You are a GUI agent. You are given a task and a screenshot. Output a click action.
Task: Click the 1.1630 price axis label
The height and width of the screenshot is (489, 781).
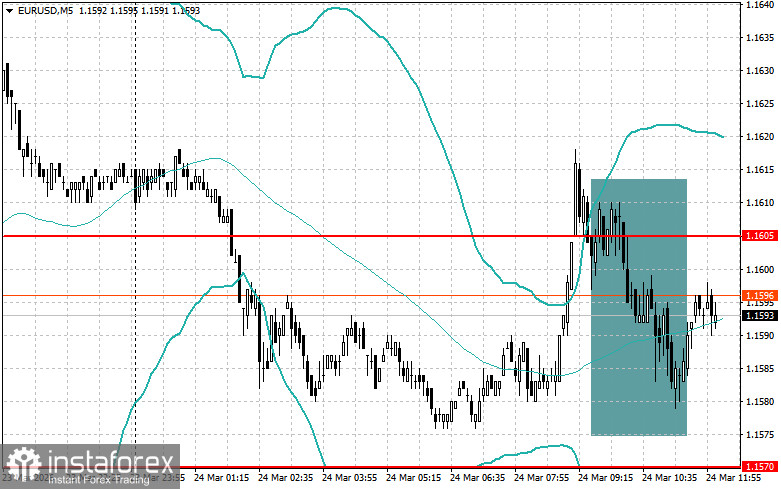[x=760, y=71]
